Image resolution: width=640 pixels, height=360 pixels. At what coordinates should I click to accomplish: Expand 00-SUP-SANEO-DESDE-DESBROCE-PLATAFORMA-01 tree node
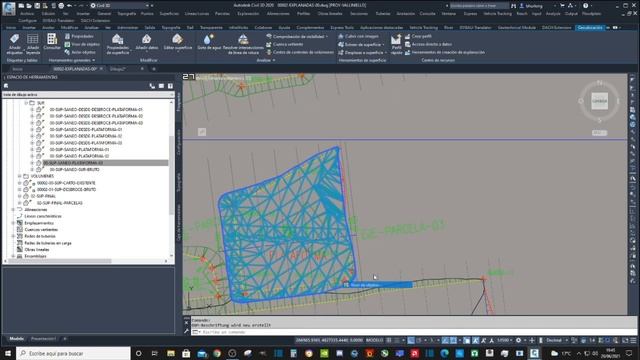point(32,109)
